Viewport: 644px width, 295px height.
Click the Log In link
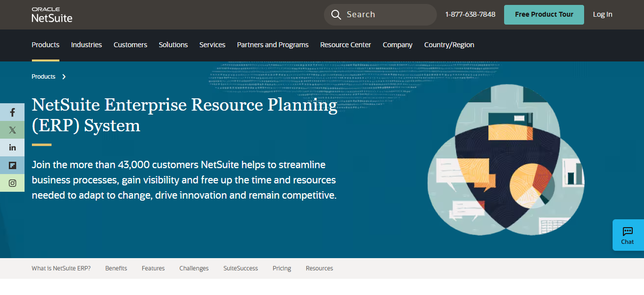(x=603, y=14)
